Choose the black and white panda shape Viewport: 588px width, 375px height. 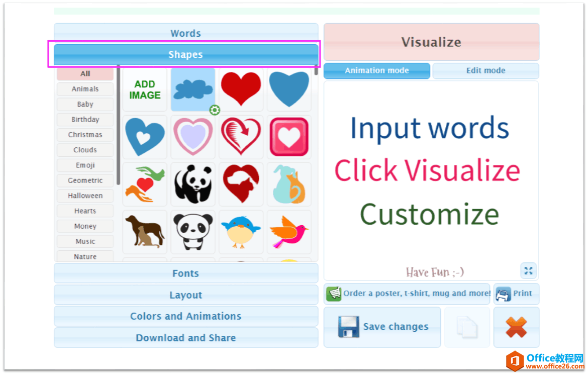(193, 184)
